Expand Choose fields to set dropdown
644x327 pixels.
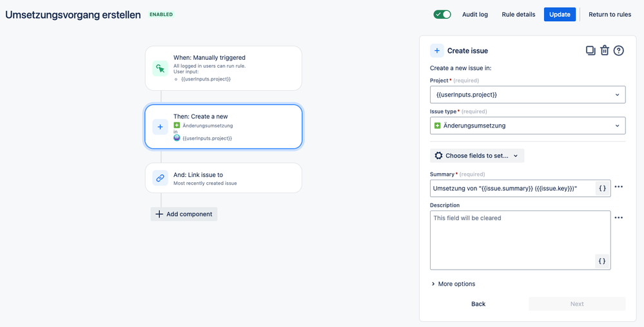477,156
